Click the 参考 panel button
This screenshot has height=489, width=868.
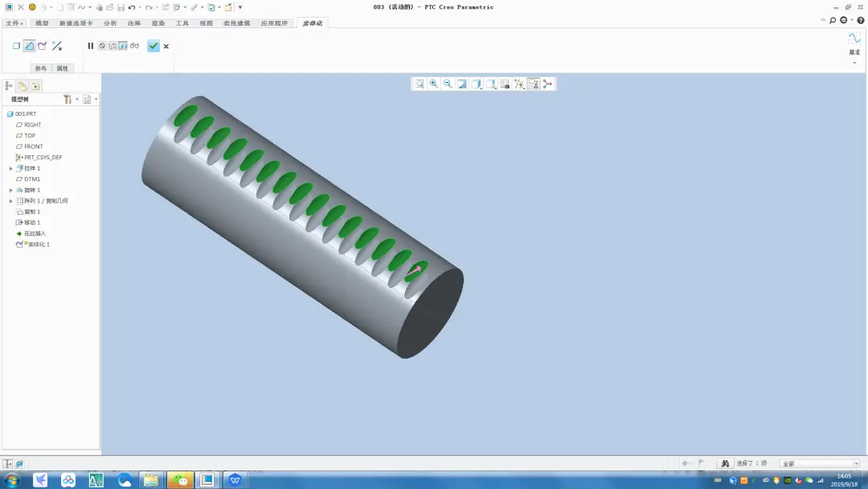[41, 68]
